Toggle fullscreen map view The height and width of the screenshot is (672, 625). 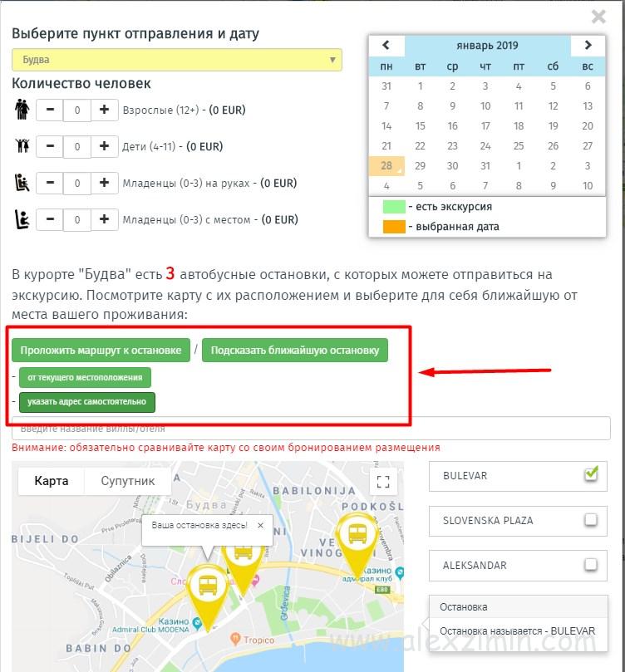383,482
